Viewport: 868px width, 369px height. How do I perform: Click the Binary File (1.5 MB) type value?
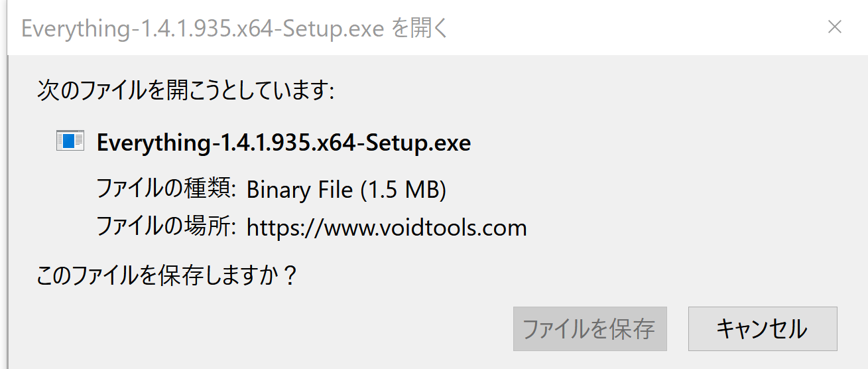[346, 190]
